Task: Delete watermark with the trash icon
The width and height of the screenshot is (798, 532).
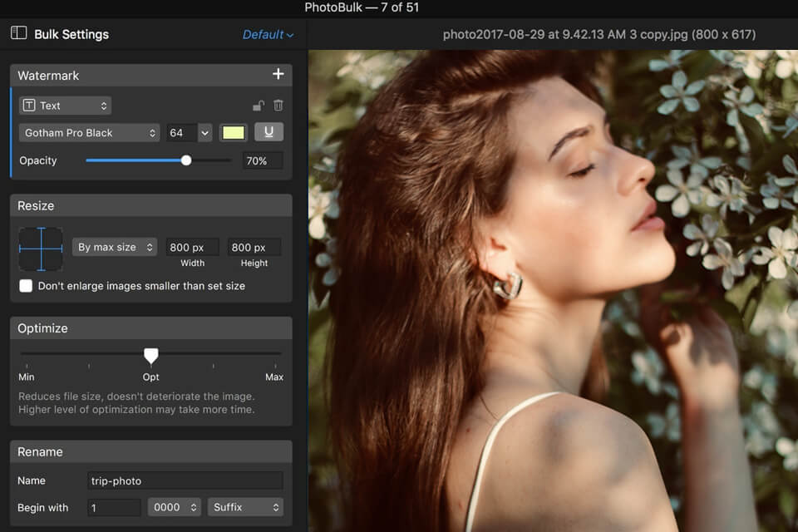Action: [x=278, y=106]
